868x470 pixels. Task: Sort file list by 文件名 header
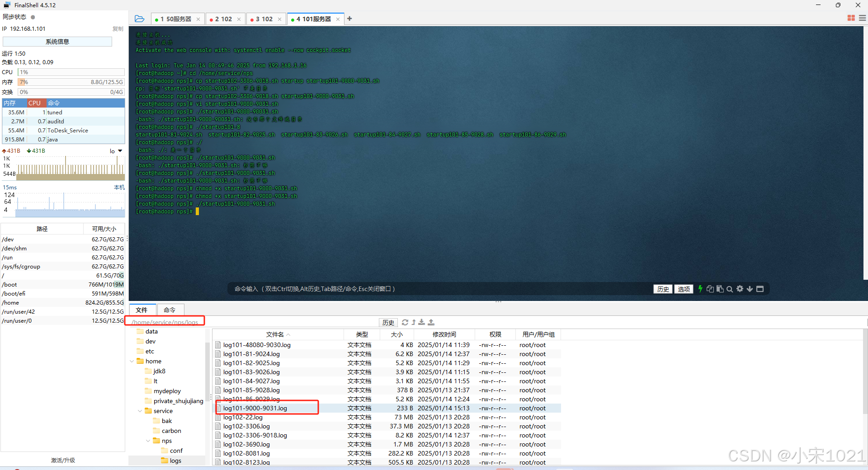278,334
